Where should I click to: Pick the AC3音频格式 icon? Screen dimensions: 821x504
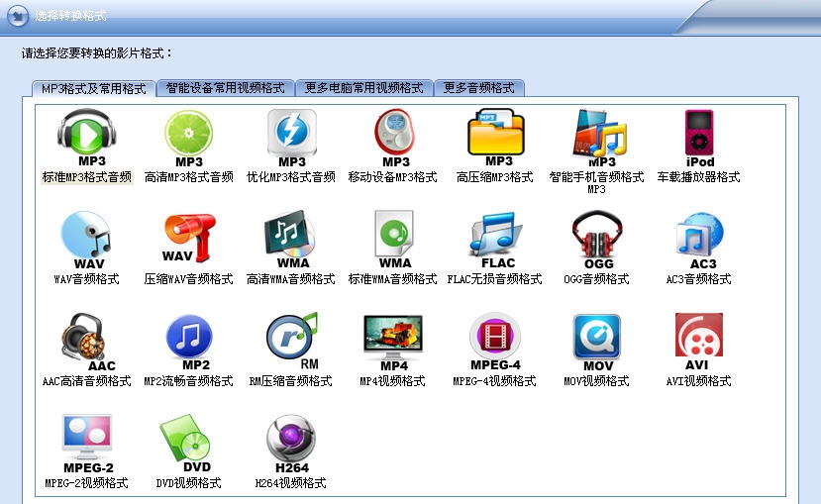[699, 240]
